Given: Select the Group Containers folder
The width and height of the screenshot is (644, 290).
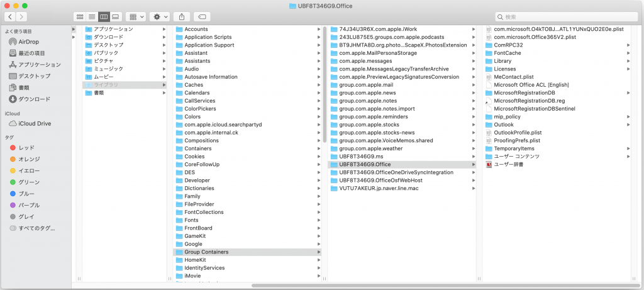Looking at the screenshot, I should pos(247,252).
